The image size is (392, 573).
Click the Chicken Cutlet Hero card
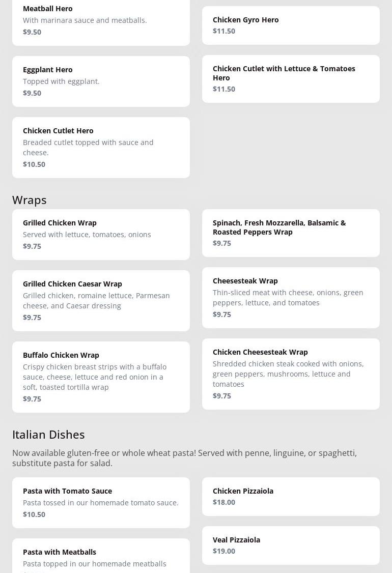click(x=101, y=148)
